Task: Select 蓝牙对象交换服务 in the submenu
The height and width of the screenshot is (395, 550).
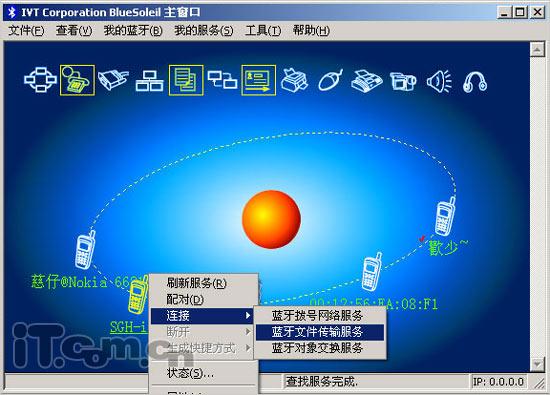Action: coord(320,348)
